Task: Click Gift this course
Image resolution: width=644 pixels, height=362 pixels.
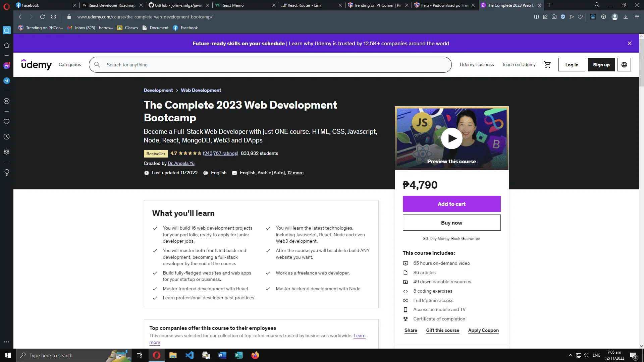Action: point(443,330)
